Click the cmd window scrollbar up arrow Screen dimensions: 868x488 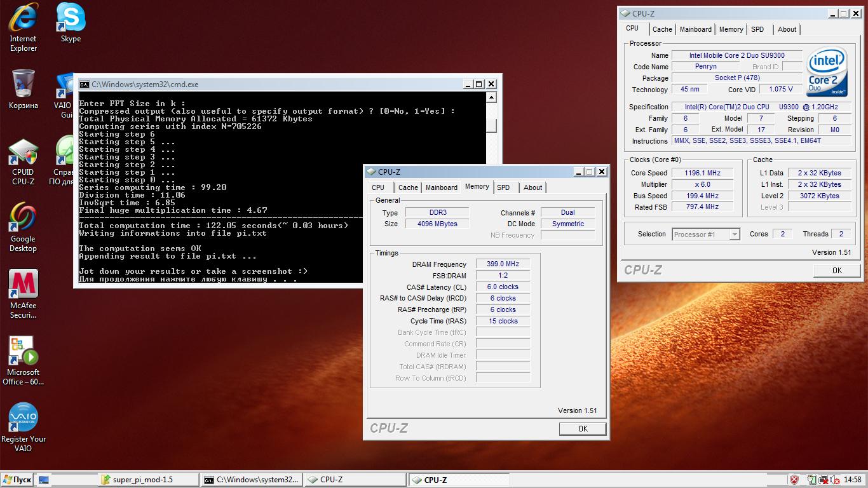491,97
